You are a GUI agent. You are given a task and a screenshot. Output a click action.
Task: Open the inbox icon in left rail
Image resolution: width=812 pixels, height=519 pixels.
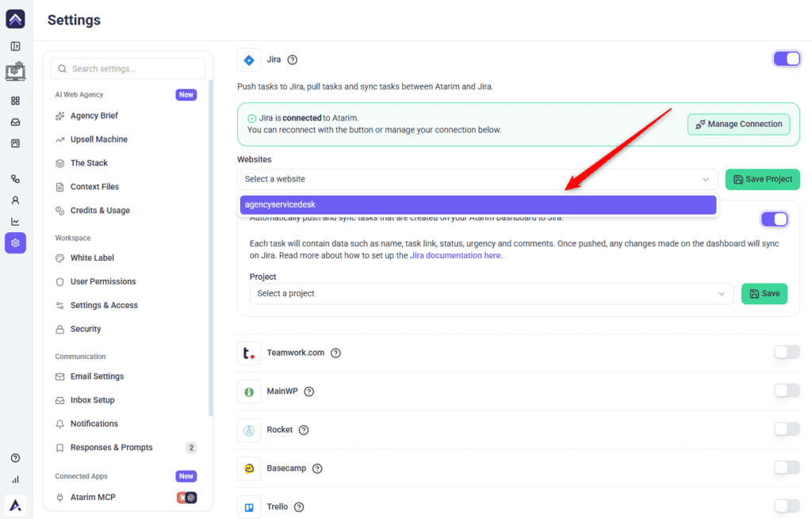(16, 123)
